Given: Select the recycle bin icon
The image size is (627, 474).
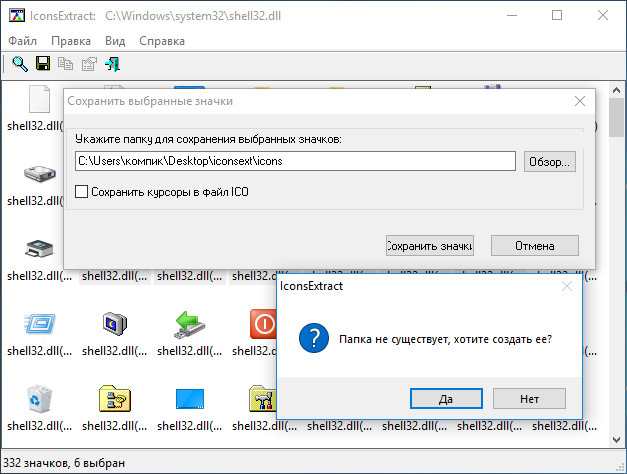Looking at the screenshot, I should click(39, 398).
